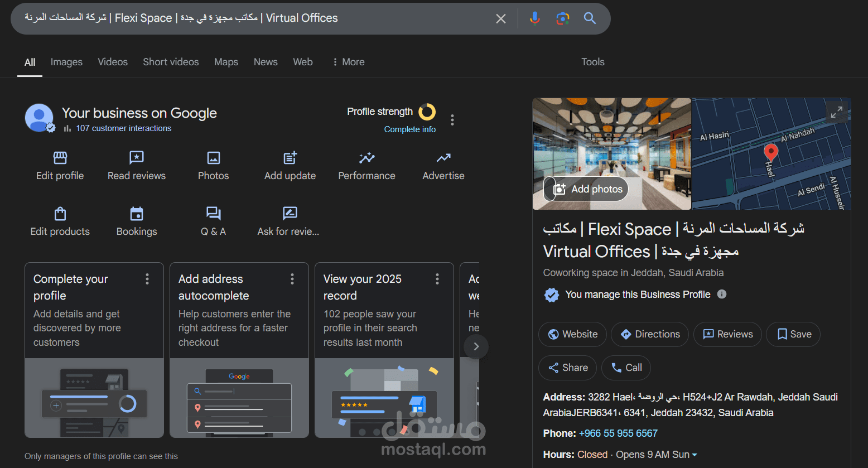Show next cards with carousel arrow
Image resolution: width=868 pixels, height=468 pixels.
tap(476, 346)
